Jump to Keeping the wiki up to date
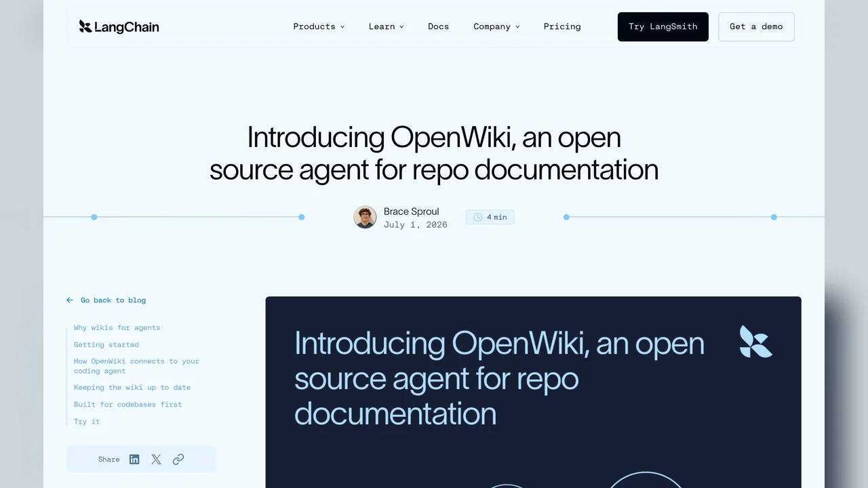The image size is (868, 488). [132, 388]
